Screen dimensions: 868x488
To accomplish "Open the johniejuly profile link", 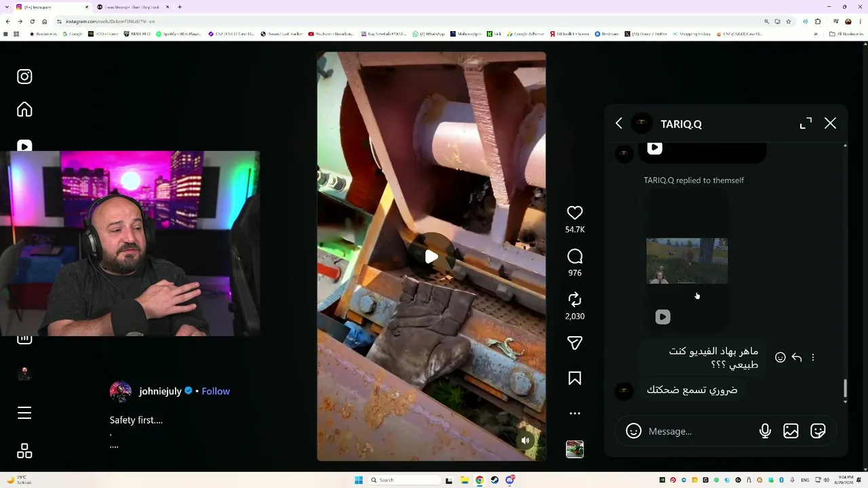I will [x=160, y=391].
